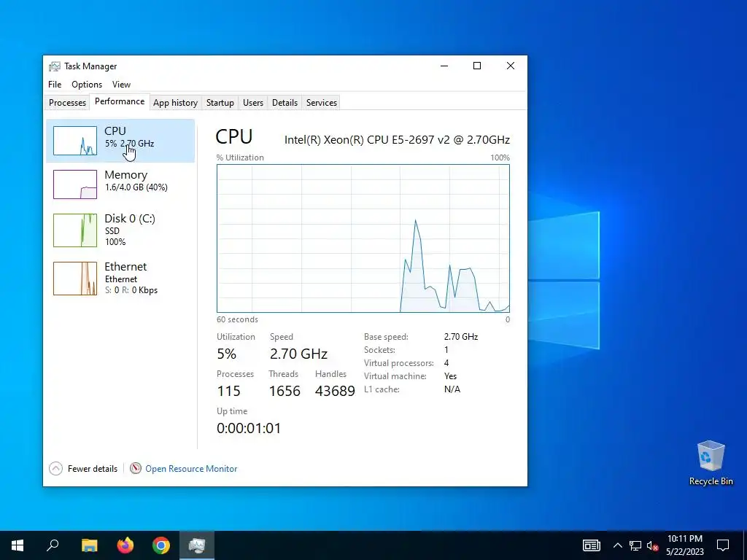Click the Virtual machine Yes value

[450, 376]
